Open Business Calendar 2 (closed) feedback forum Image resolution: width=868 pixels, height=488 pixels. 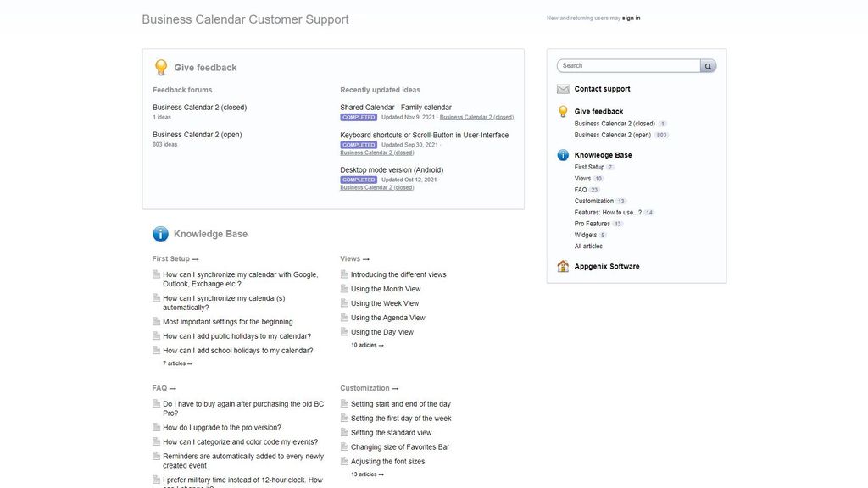[200, 108]
